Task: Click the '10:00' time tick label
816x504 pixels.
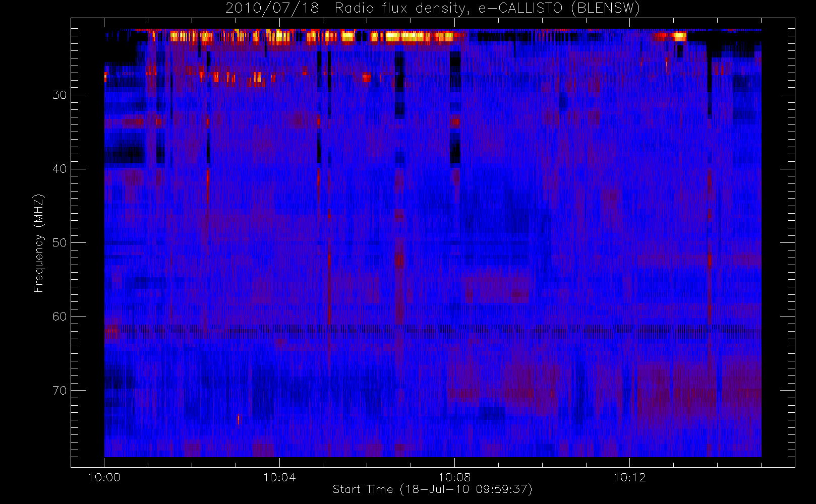Action: (x=104, y=477)
